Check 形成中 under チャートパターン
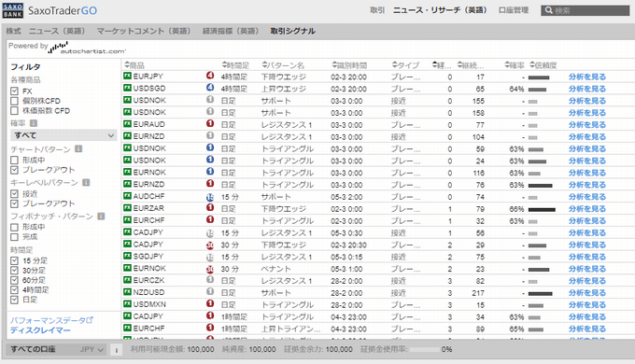 click(x=15, y=160)
